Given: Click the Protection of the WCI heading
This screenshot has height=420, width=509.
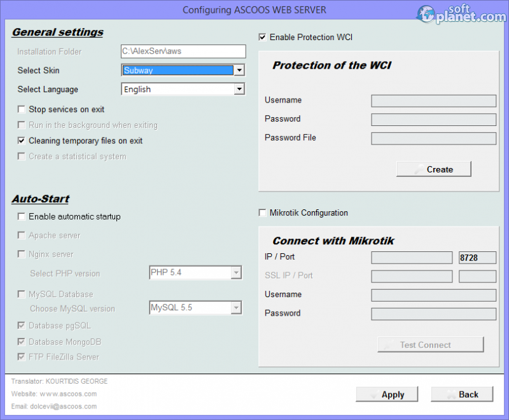Looking at the screenshot, I should click(x=331, y=66).
